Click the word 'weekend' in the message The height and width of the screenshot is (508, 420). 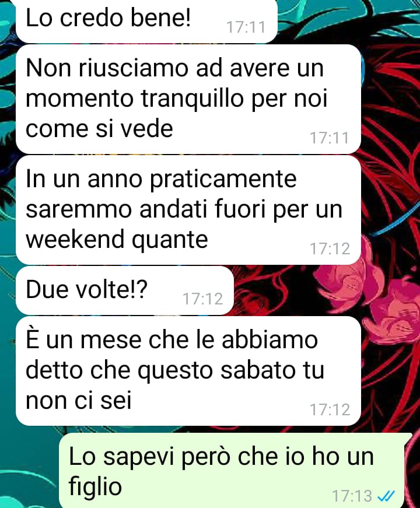tap(75, 239)
